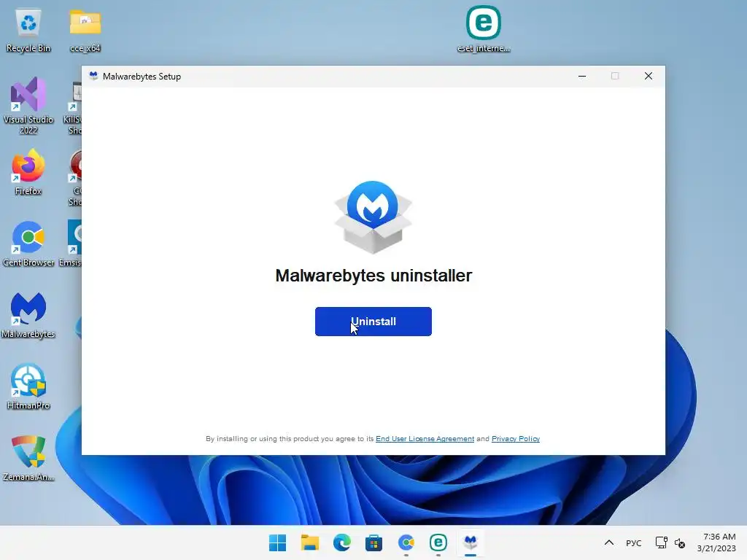Select the Cent Browser desktop shortcut

pos(28,244)
